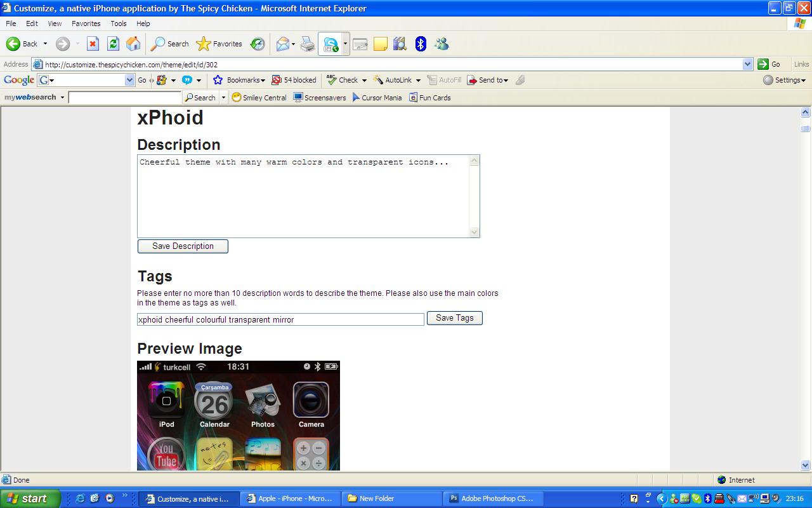Expand the mywebsearch logo dropdown

[62, 98]
